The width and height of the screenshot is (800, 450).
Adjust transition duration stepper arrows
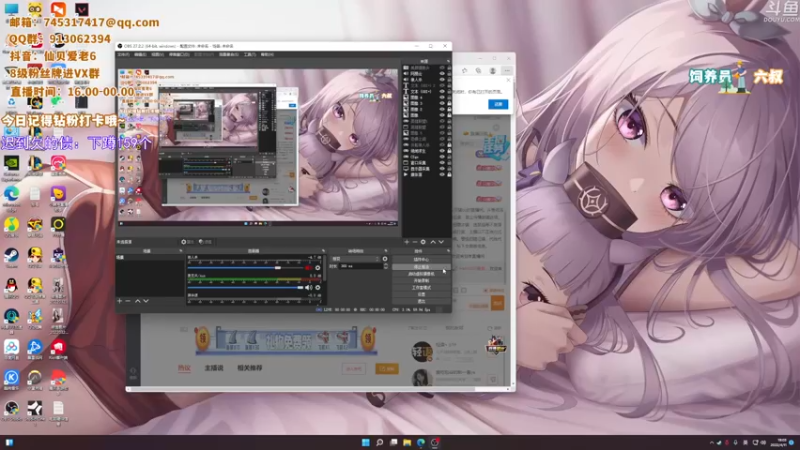pos(385,266)
